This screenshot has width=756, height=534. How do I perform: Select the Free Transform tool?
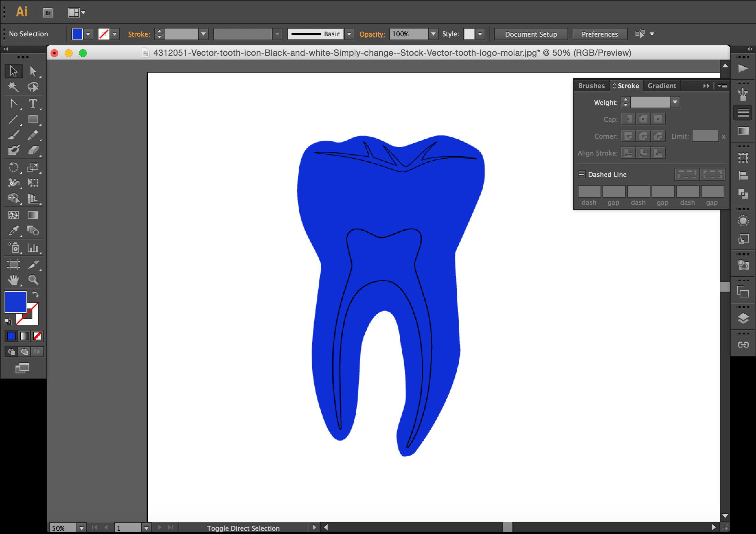33,182
